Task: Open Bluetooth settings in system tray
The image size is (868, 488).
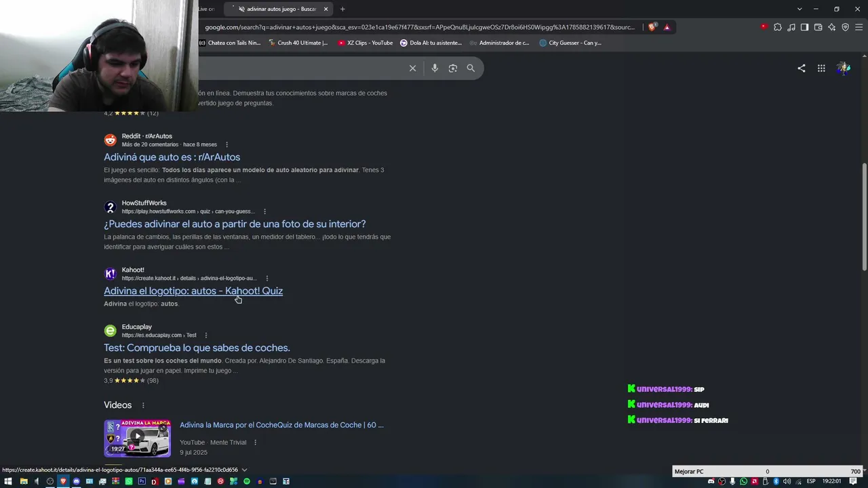Action: point(776,481)
